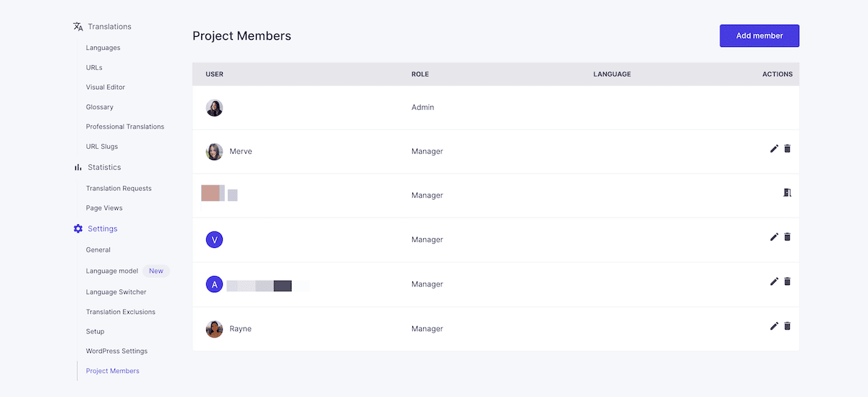868x397 pixels.
Task: Click the ACTIONS column header
Action: point(778,74)
